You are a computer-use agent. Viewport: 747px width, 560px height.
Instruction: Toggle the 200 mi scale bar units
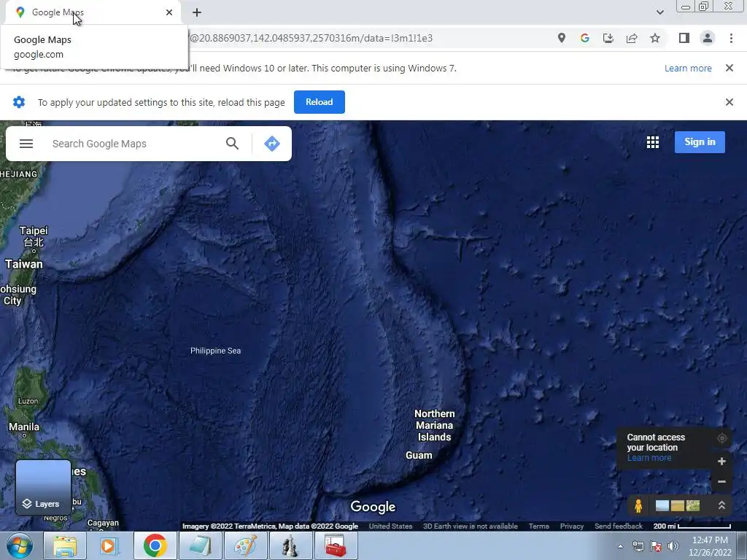coord(692,526)
